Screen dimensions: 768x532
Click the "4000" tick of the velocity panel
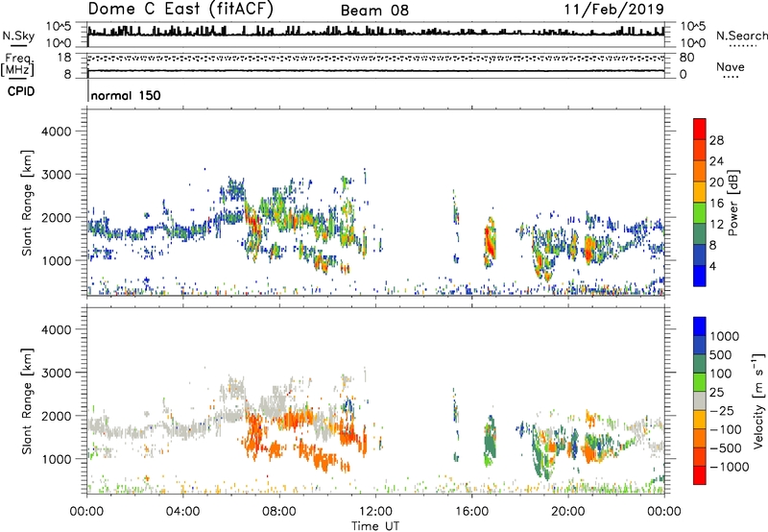(57, 329)
